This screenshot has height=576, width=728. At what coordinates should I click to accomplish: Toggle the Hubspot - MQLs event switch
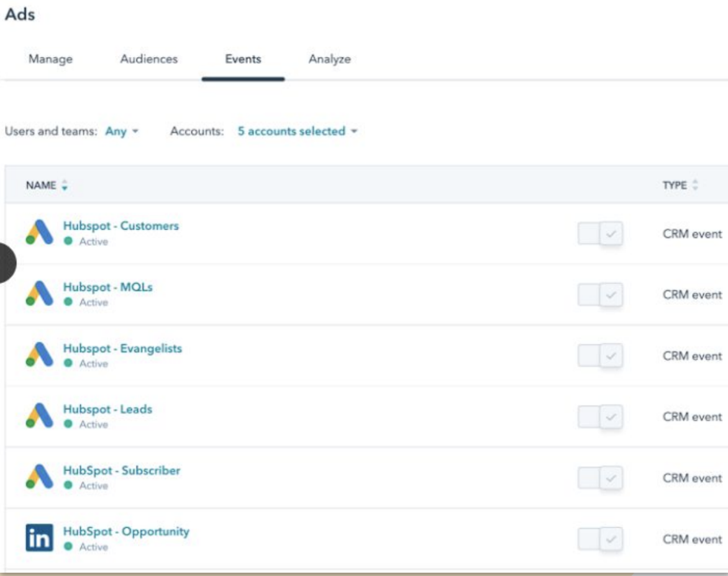pos(600,294)
